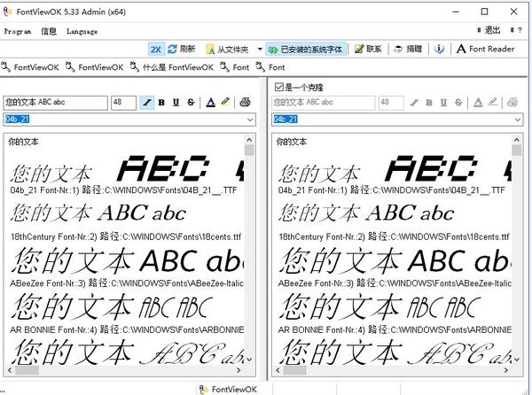Open the Program menu

coord(18,31)
